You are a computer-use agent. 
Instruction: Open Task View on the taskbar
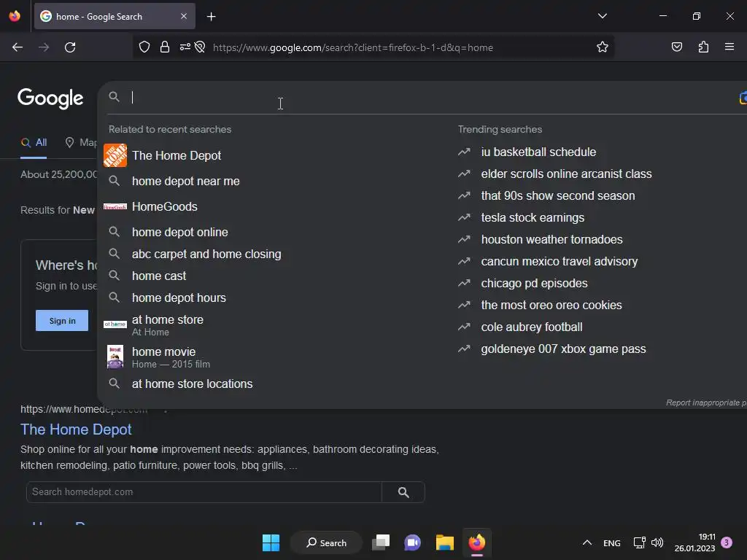[x=381, y=542]
